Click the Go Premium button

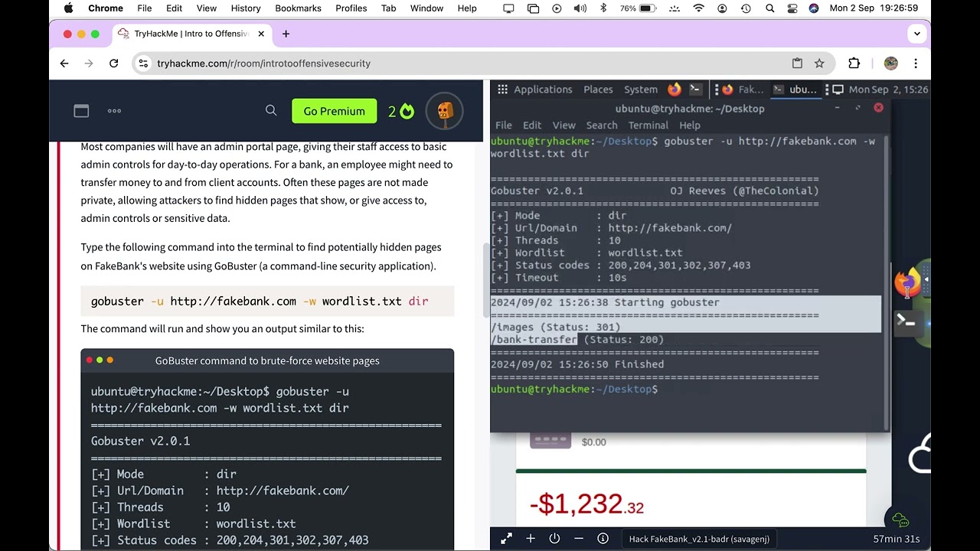tap(334, 111)
